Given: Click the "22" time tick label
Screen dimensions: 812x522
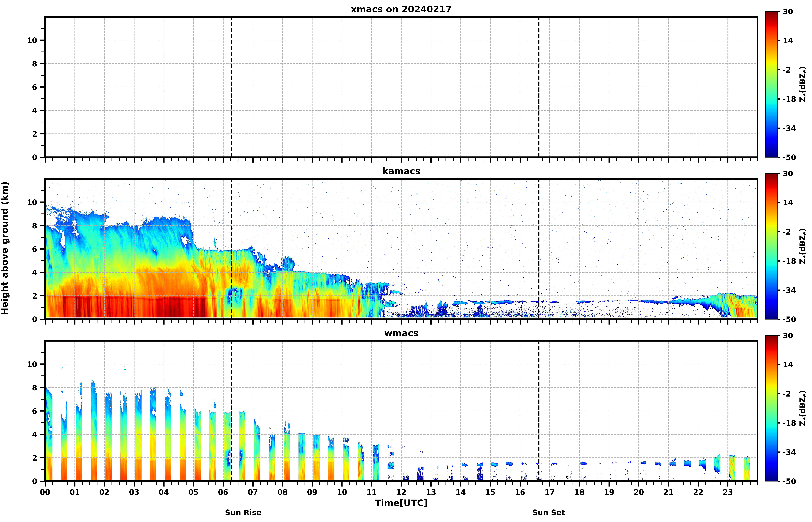Looking at the screenshot, I should point(698,492).
